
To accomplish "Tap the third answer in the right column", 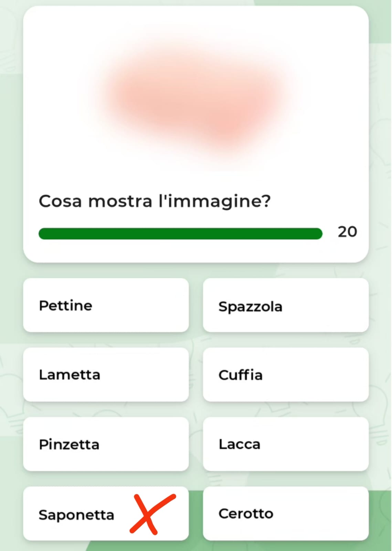I will click(286, 444).
